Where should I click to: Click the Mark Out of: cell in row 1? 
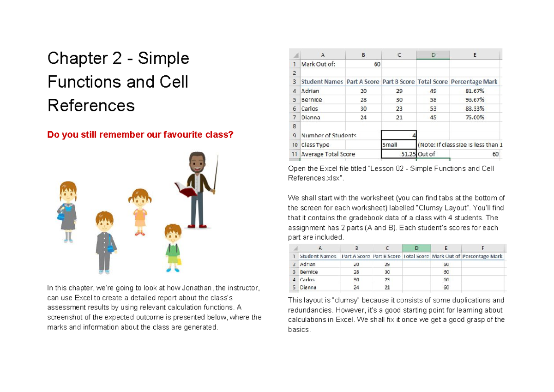coord(322,64)
